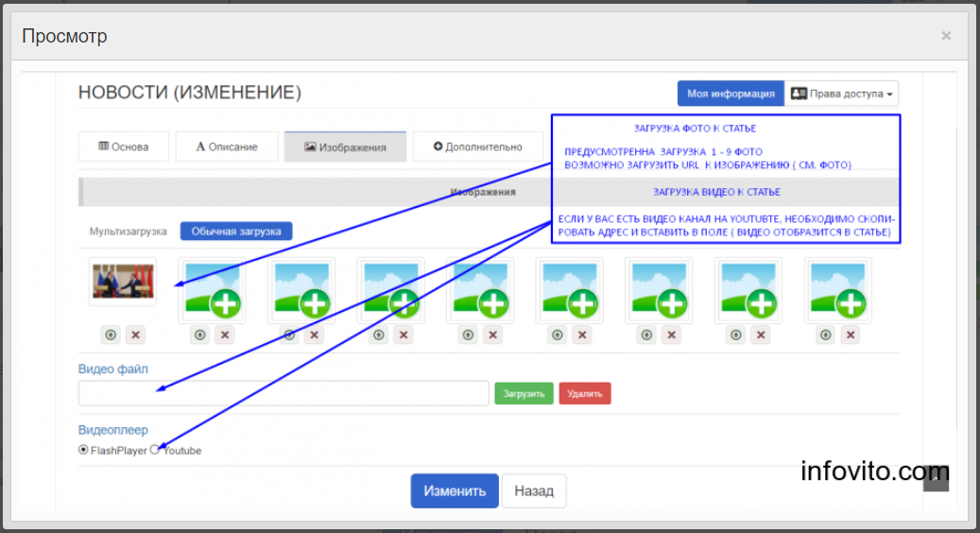Open the Описание tab

point(227,146)
